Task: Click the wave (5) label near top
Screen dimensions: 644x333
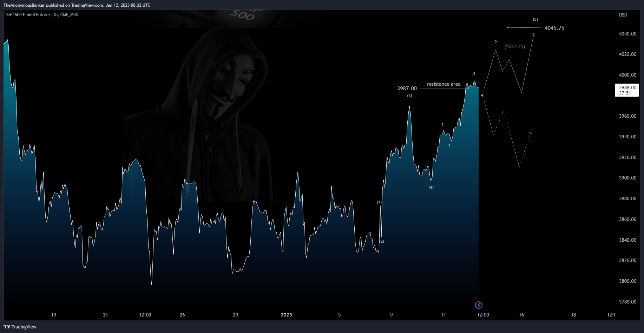Action: pyautogui.click(x=535, y=19)
